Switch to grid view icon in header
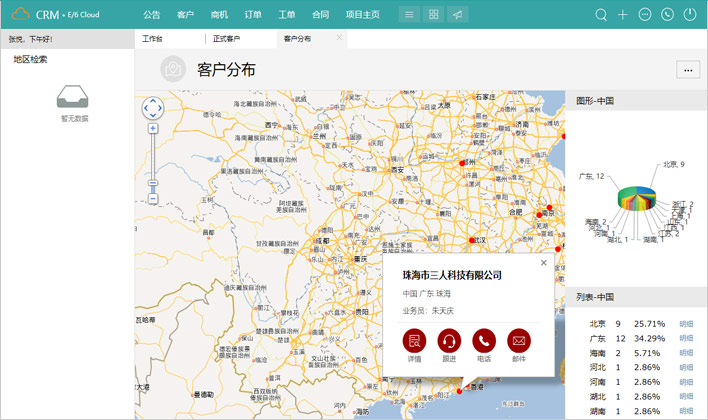Image resolution: width=708 pixels, height=420 pixels. tap(433, 15)
